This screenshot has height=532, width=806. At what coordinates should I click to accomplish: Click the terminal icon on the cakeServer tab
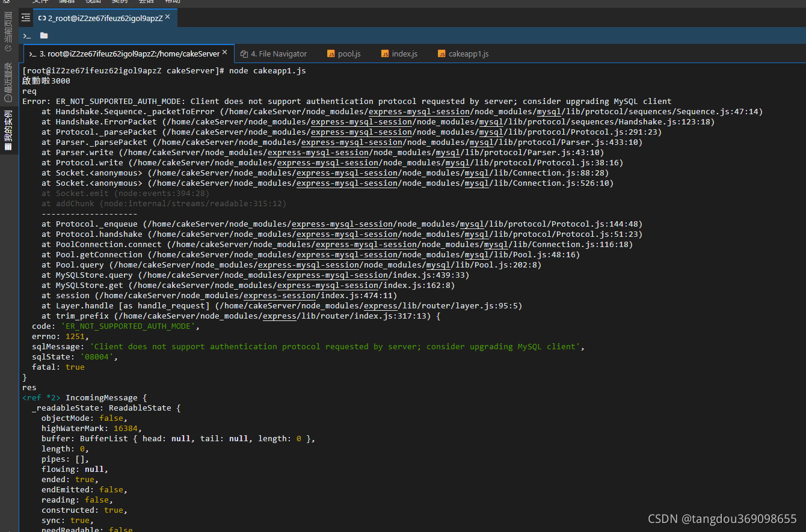coord(32,54)
